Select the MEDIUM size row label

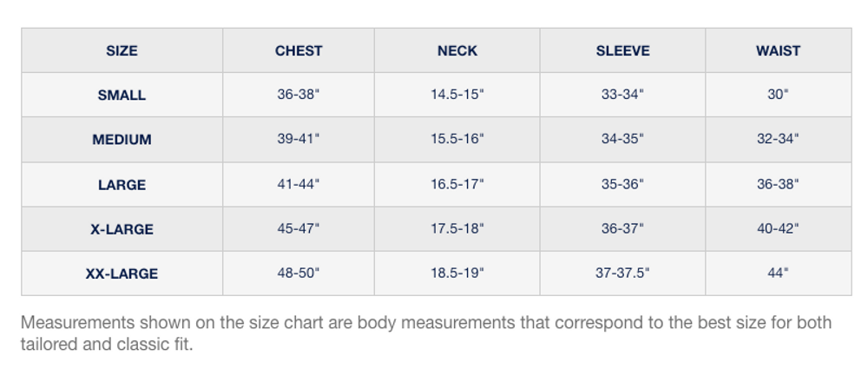[x=122, y=139]
